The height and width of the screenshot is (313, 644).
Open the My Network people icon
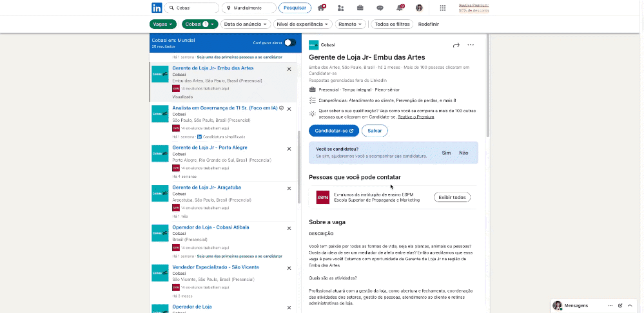coord(340,8)
